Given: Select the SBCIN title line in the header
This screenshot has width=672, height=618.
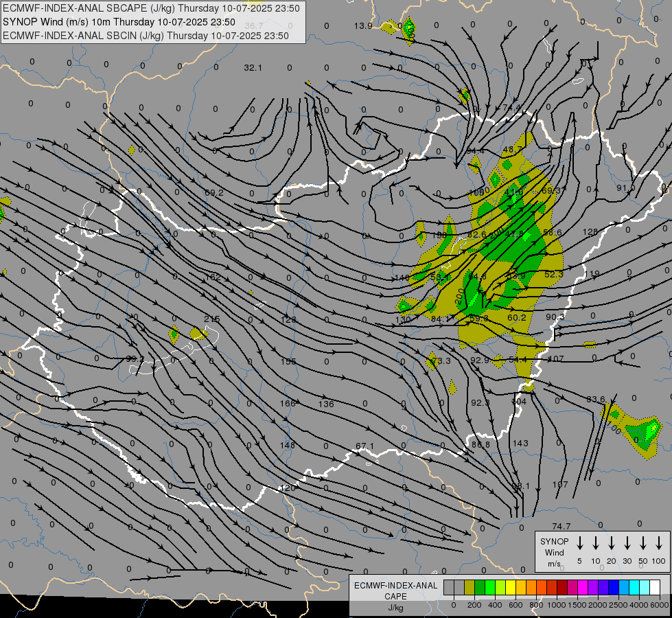Looking at the screenshot, I should pos(146,36).
